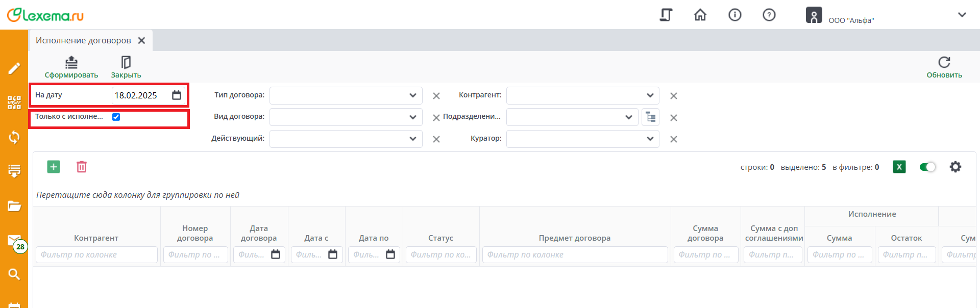Open the subdivision tree selector icon

[x=651, y=117]
